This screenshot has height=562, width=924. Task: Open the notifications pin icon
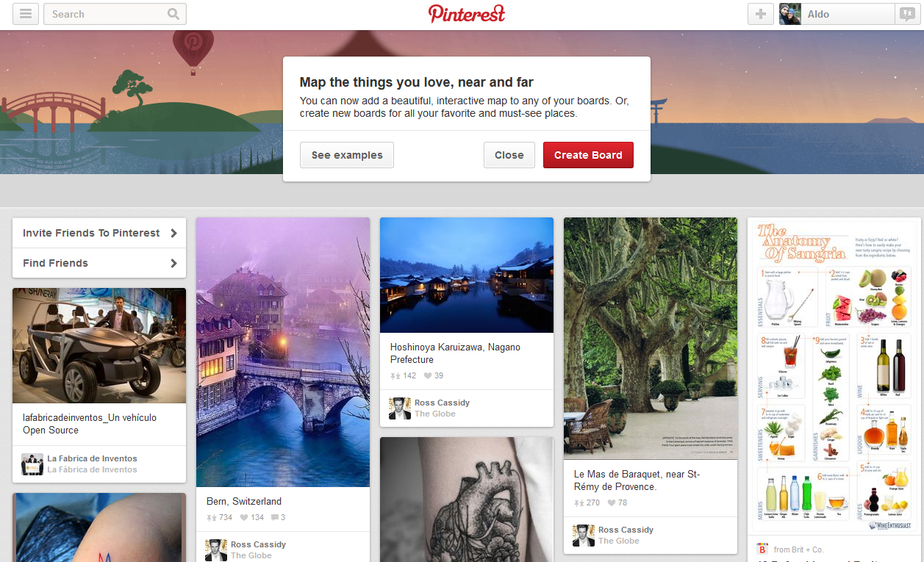pyautogui.click(x=905, y=14)
